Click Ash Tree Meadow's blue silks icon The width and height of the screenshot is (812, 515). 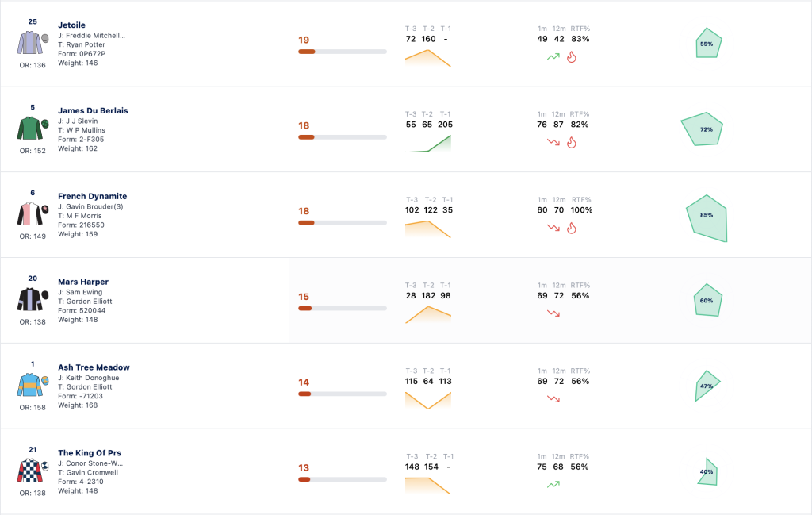tap(33, 386)
